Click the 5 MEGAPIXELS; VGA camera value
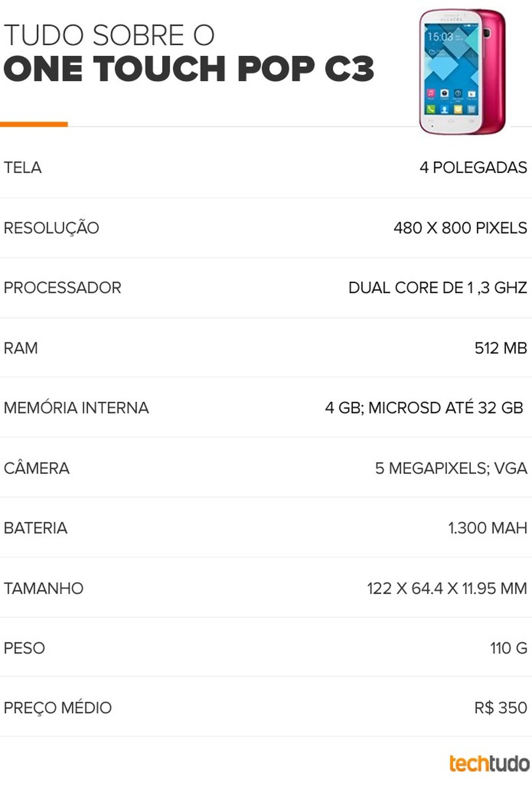The image size is (532, 796). click(x=451, y=468)
